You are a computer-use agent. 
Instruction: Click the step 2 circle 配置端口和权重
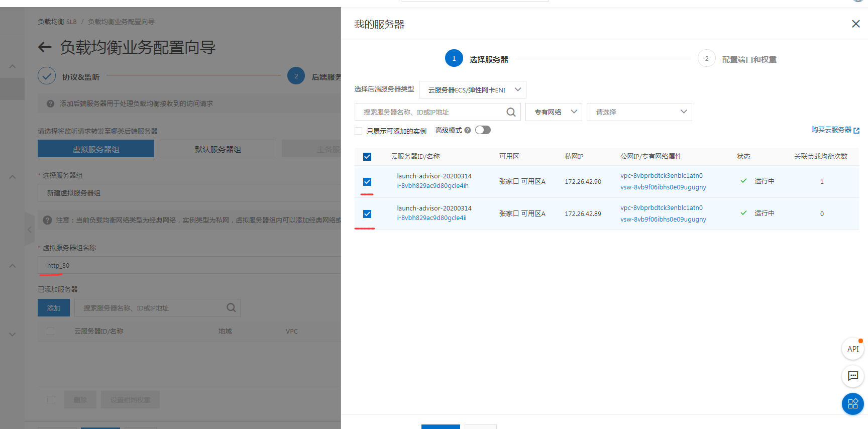coord(707,58)
